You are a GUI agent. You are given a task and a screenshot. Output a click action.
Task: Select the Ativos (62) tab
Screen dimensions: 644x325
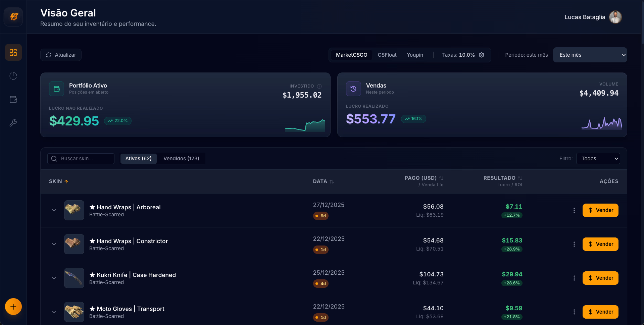click(x=138, y=159)
